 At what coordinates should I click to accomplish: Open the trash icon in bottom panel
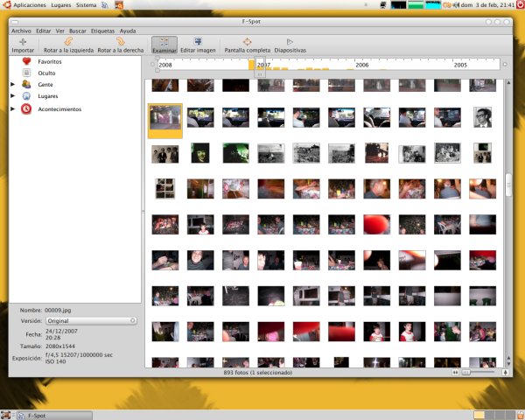pyautogui.click(x=521, y=416)
